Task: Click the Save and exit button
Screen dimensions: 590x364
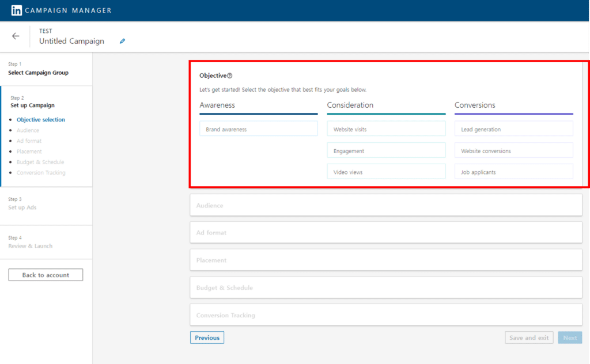Action: point(529,338)
